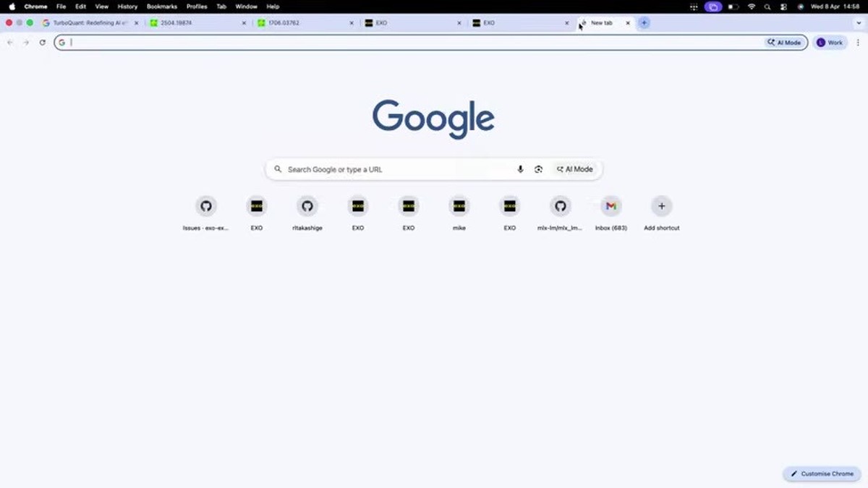Open the Profiles menu

coord(197,7)
